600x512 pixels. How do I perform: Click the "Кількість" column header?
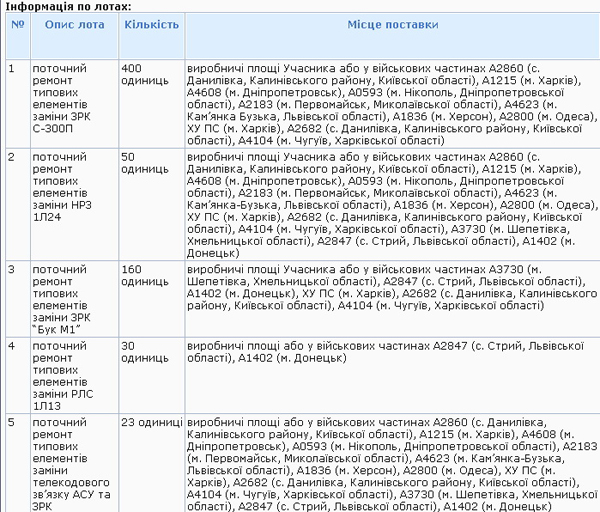click(150, 22)
